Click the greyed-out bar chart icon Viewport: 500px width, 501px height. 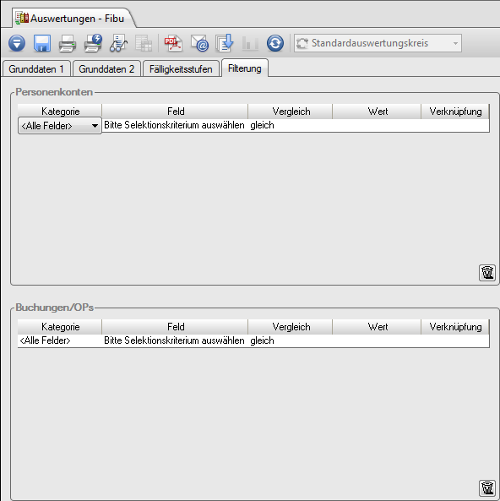[x=250, y=43]
